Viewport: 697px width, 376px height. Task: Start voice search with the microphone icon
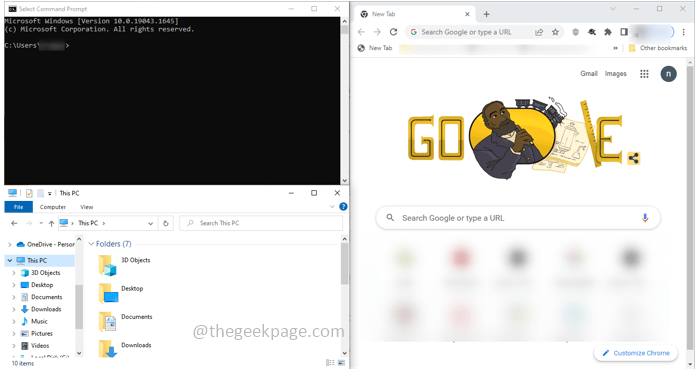pyautogui.click(x=645, y=218)
